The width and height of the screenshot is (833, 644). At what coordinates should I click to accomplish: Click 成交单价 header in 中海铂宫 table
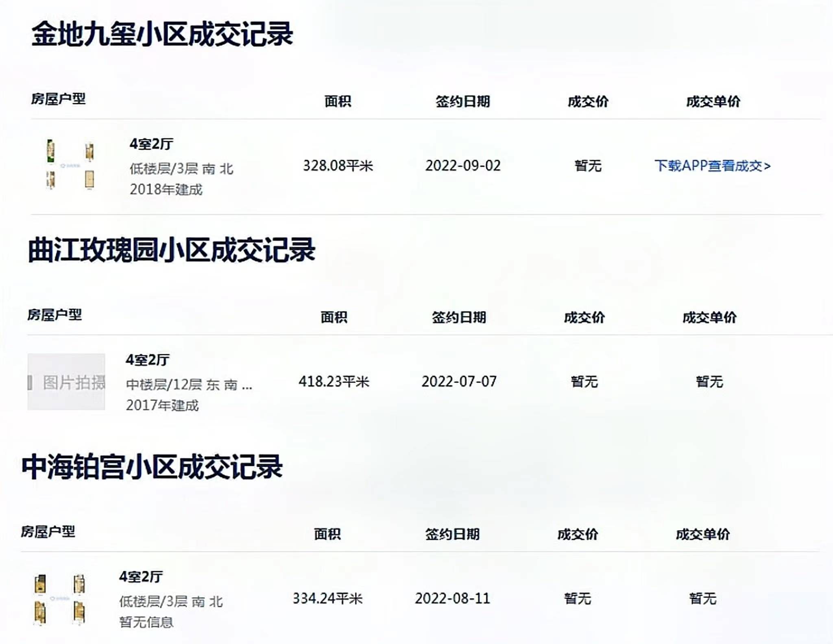tap(703, 534)
